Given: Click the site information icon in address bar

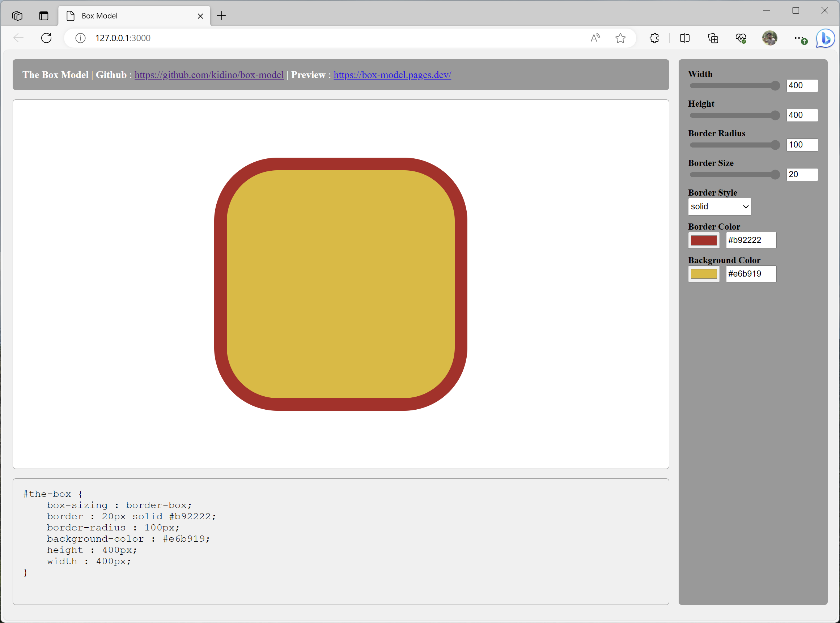Looking at the screenshot, I should coord(80,38).
